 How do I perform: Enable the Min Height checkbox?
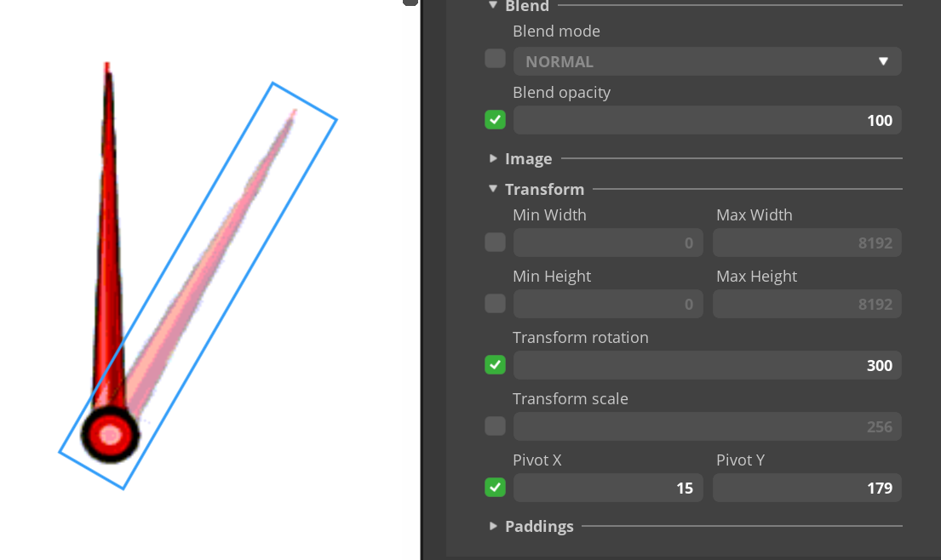(495, 304)
